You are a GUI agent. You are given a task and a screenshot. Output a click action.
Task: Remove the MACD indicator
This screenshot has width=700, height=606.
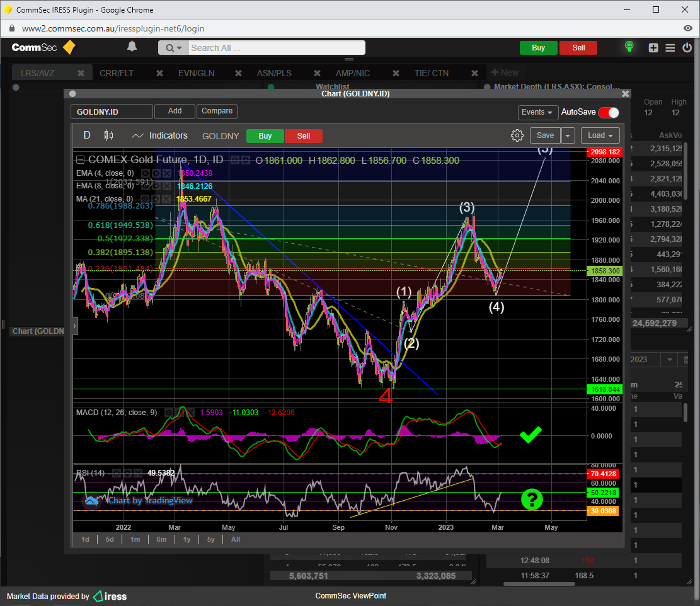click(190, 413)
